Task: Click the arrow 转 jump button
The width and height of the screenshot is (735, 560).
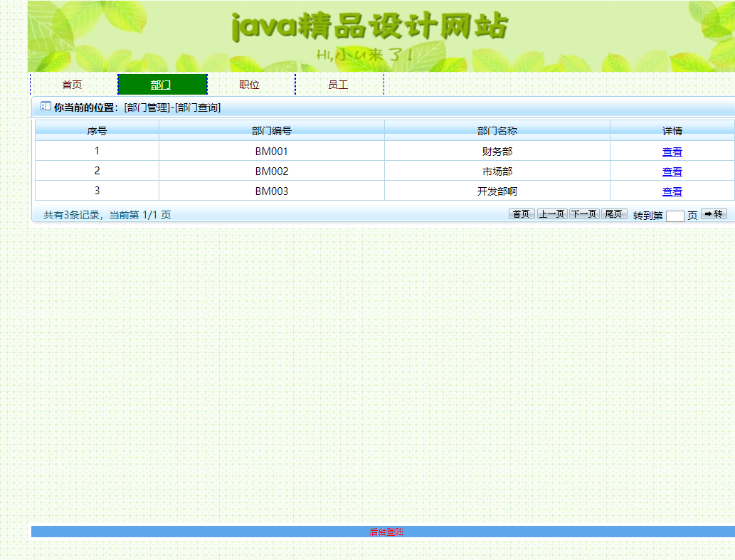Action: (x=714, y=214)
